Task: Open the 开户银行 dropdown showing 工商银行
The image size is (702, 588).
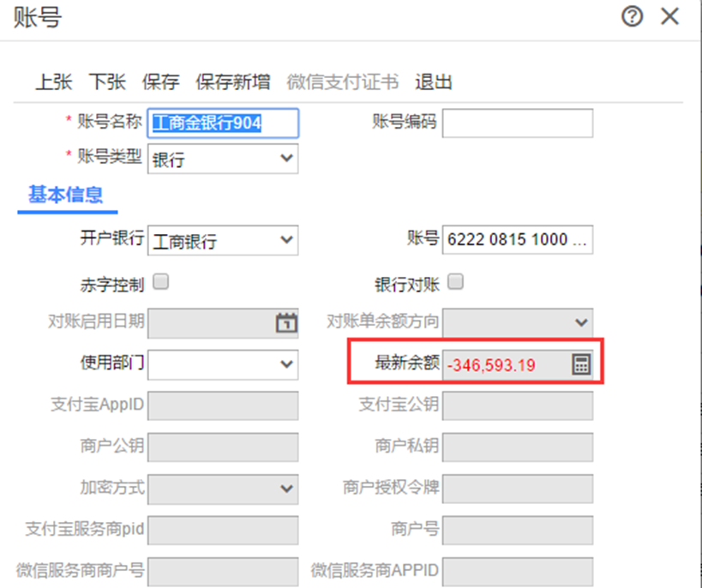Action: pos(223,241)
